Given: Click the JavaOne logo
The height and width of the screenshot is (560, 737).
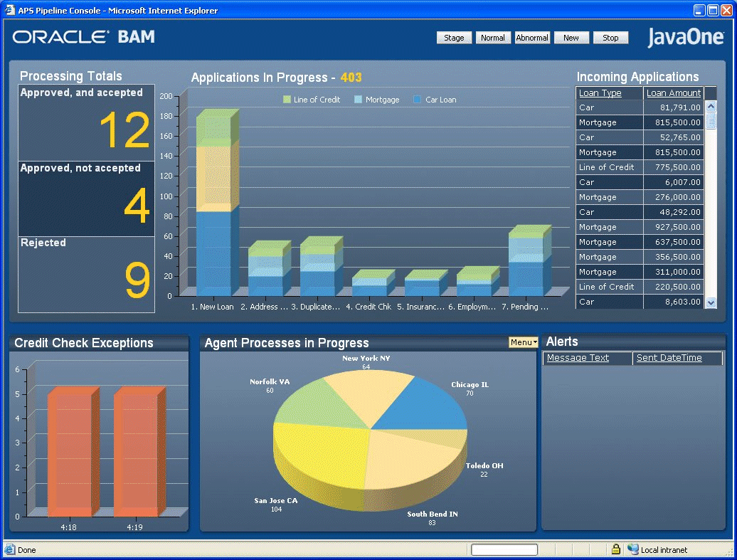Looking at the screenshot, I should tap(686, 38).
